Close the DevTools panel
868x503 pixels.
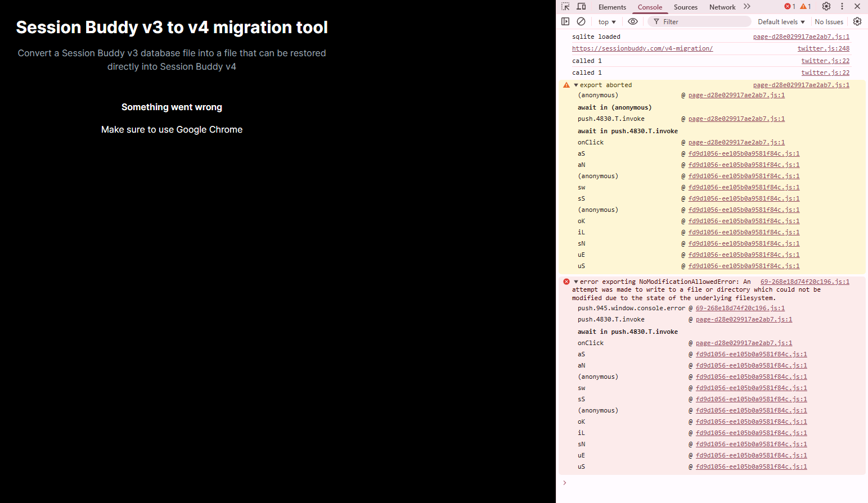click(x=857, y=6)
